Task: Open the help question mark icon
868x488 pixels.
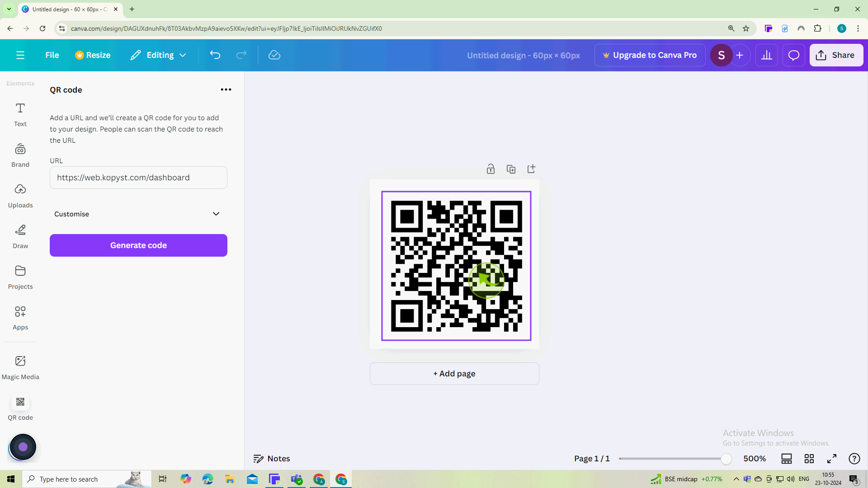Action: point(854,459)
